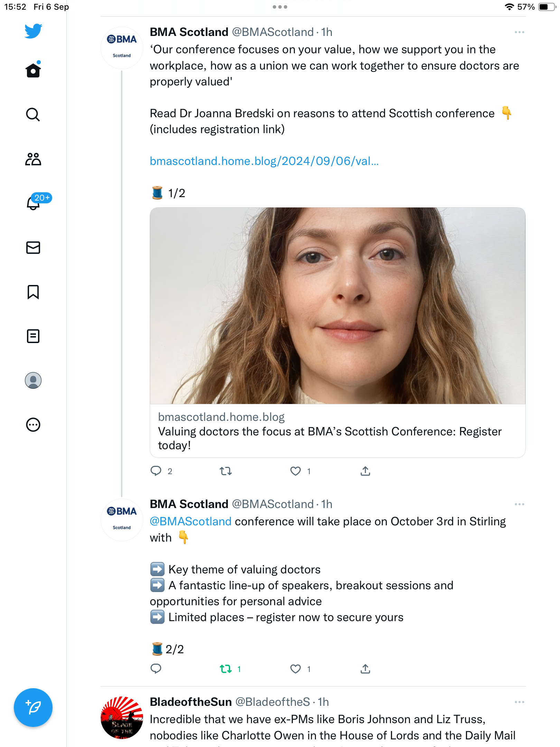Reply to the 2/2 BMA Scotland tweet

point(156,669)
